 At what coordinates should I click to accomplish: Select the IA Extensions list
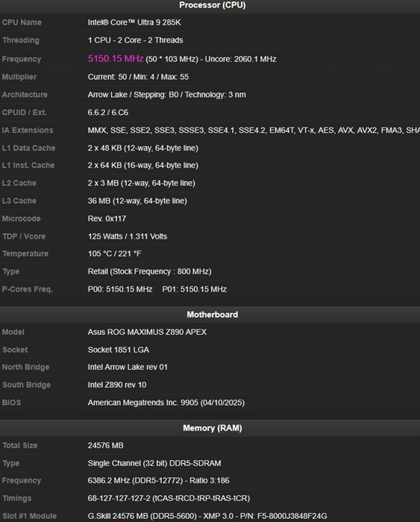254,130
